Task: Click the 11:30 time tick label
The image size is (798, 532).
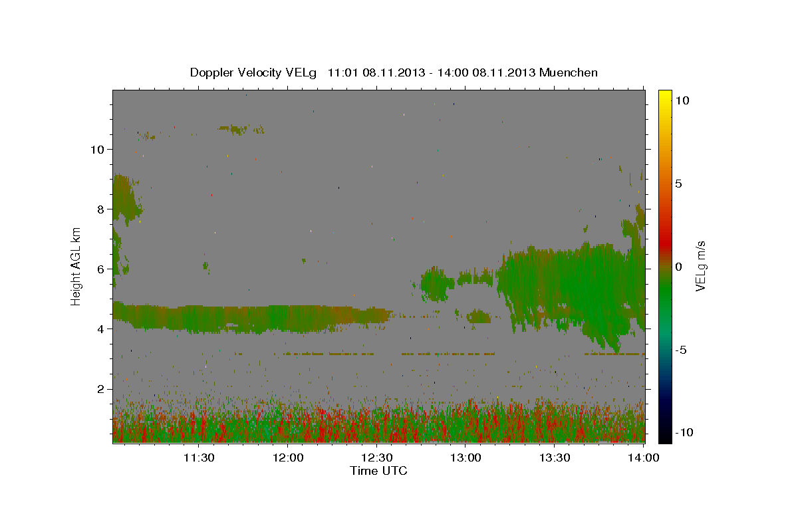Action: (199, 457)
